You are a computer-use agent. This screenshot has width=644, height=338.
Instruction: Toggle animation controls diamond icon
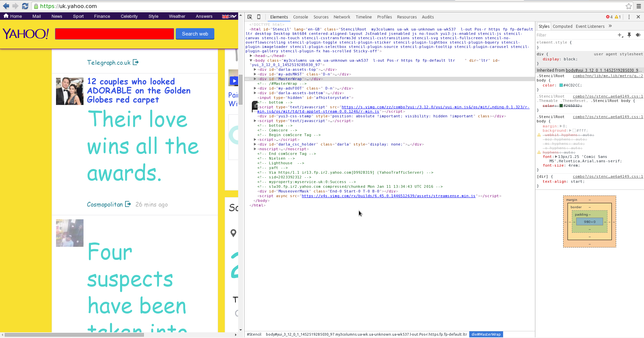[x=638, y=35]
